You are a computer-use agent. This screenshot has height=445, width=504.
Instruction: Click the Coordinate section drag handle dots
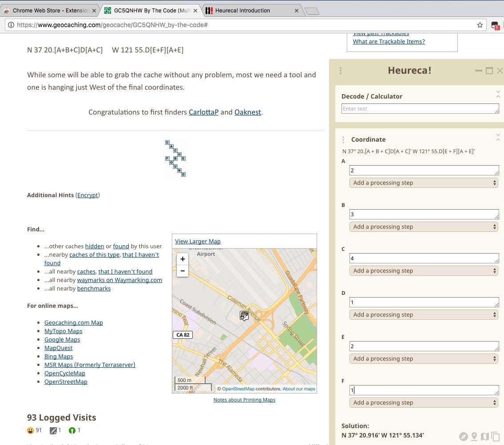(343, 139)
